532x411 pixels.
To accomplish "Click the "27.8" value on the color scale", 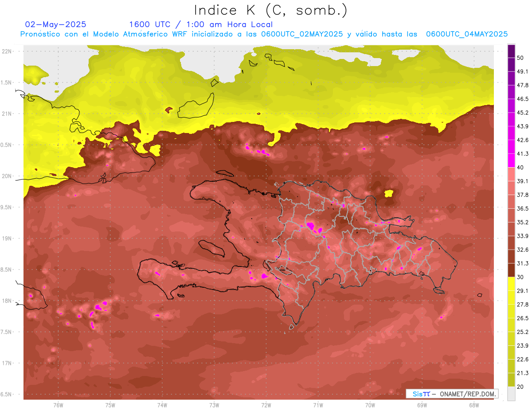I will point(523,304).
